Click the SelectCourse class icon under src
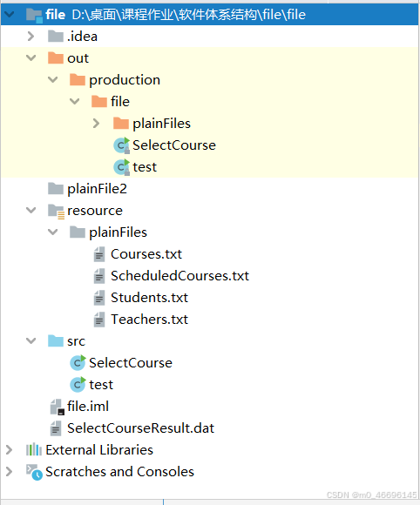The height and width of the screenshot is (505, 420). point(78,363)
